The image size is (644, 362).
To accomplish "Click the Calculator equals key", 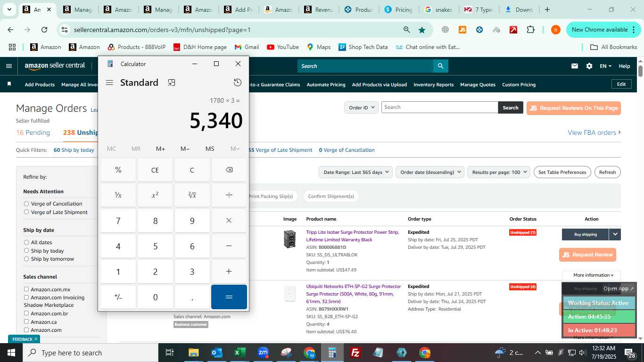I will [x=229, y=297].
